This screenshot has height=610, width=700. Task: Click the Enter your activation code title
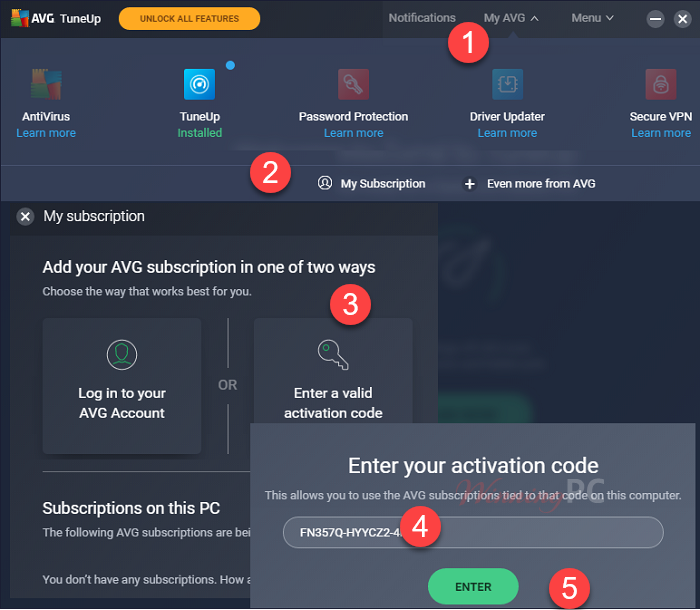click(x=473, y=466)
